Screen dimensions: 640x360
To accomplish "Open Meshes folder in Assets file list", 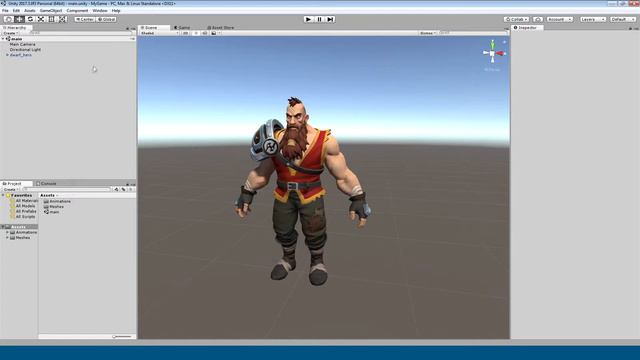I will (x=54, y=207).
